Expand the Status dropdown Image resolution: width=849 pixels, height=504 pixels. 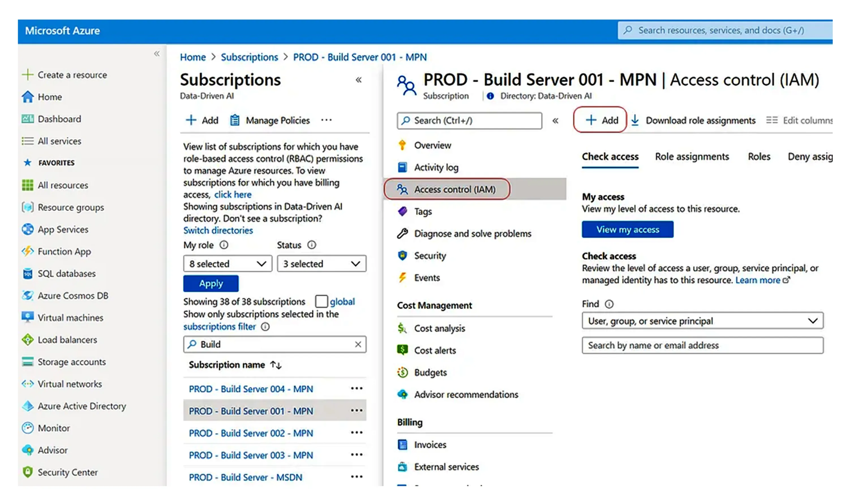click(321, 263)
